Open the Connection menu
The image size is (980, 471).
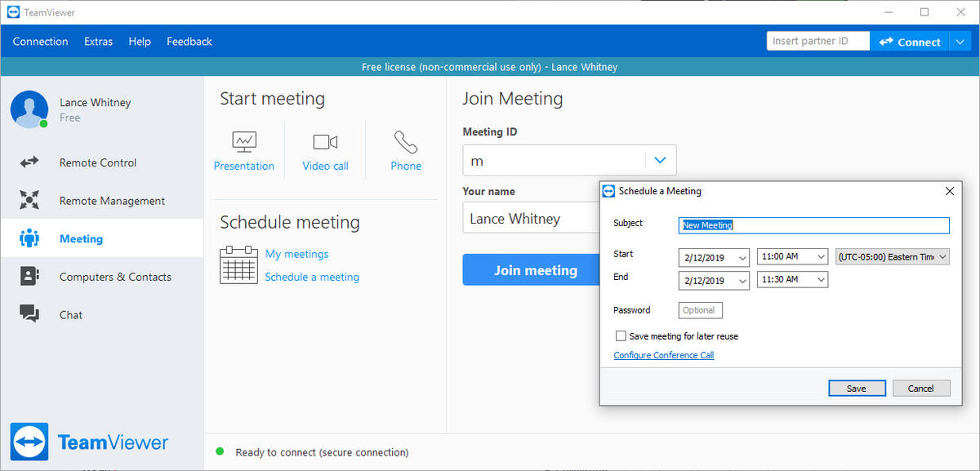[x=41, y=42]
